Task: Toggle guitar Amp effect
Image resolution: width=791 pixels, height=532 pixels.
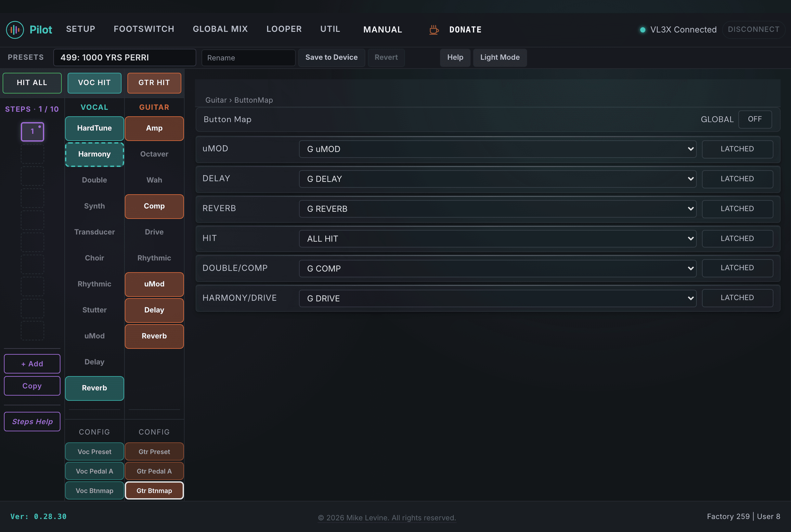Action: (x=154, y=128)
